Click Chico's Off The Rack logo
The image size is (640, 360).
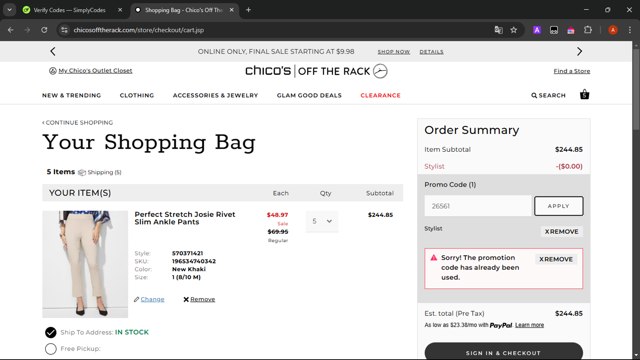click(x=316, y=71)
